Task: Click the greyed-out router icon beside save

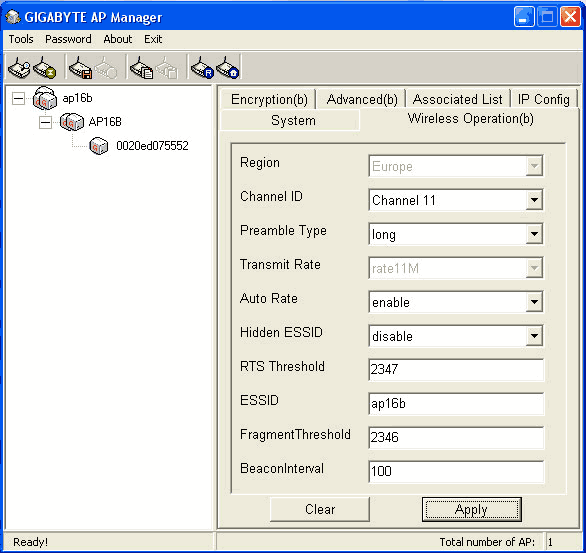Action: (106, 68)
